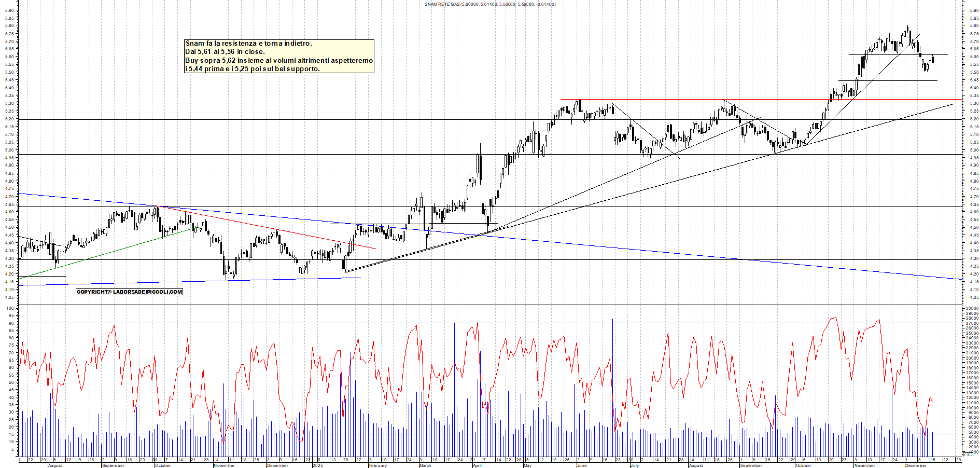The height and width of the screenshot is (468, 980).
Task: Select the 5.00 price on the left axis
Action: tap(9, 150)
